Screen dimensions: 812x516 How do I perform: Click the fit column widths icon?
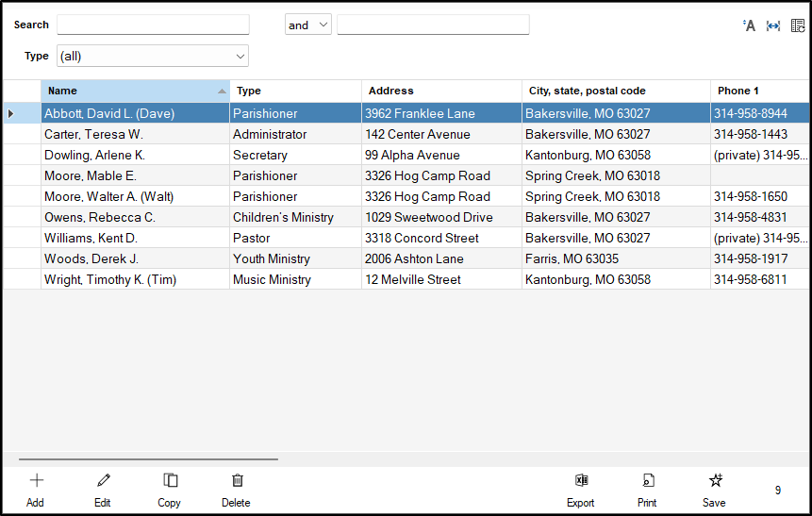(x=773, y=25)
